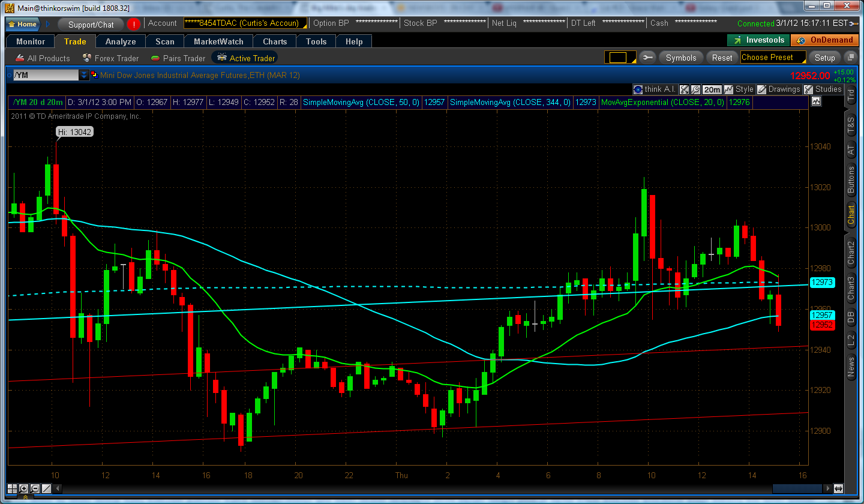864x504 pixels.
Task: Switch to the MarketWatch tab
Action: [218, 41]
